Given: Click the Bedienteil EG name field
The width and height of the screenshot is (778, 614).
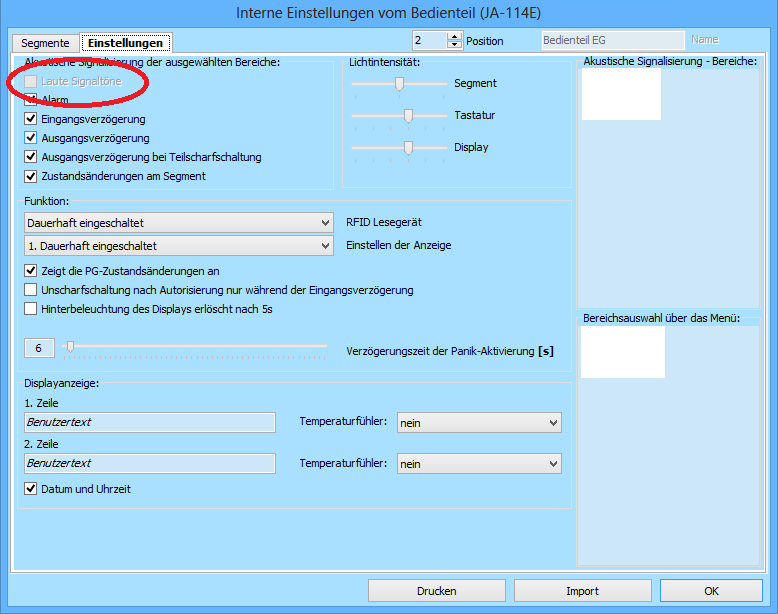Looking at the screenshot, I should [611, 41].
